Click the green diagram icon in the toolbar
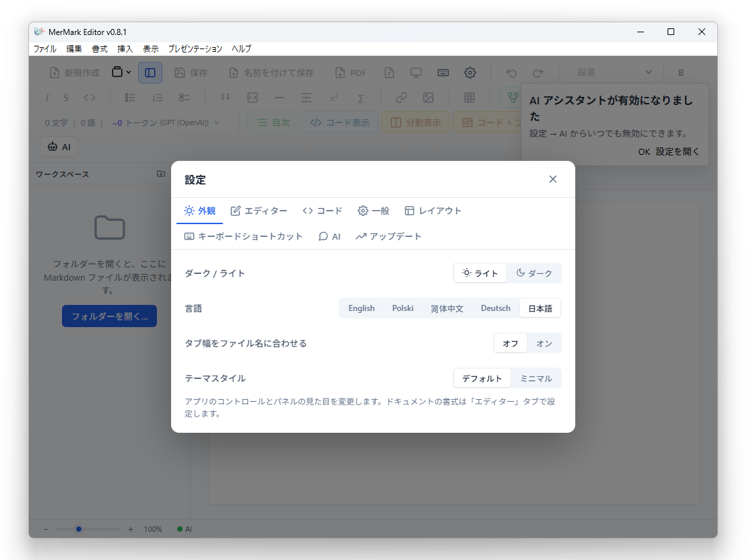 pos(513,98)
